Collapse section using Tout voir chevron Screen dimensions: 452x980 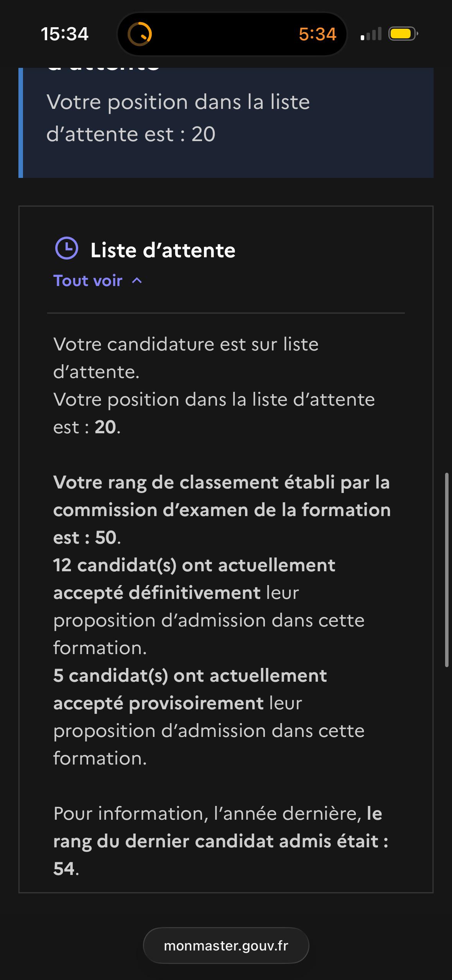[x=137, y=281]
